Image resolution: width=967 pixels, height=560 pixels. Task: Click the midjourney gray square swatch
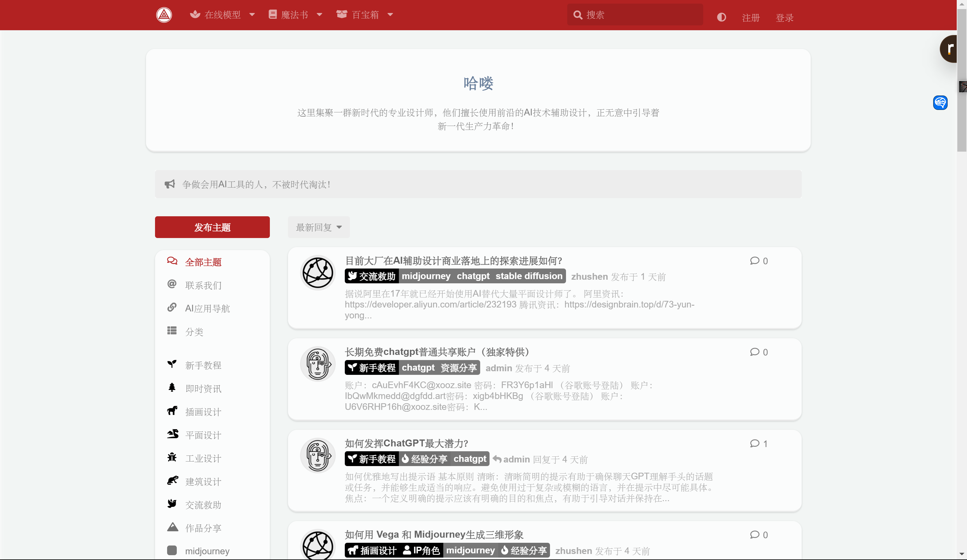(x=172, y=550)
